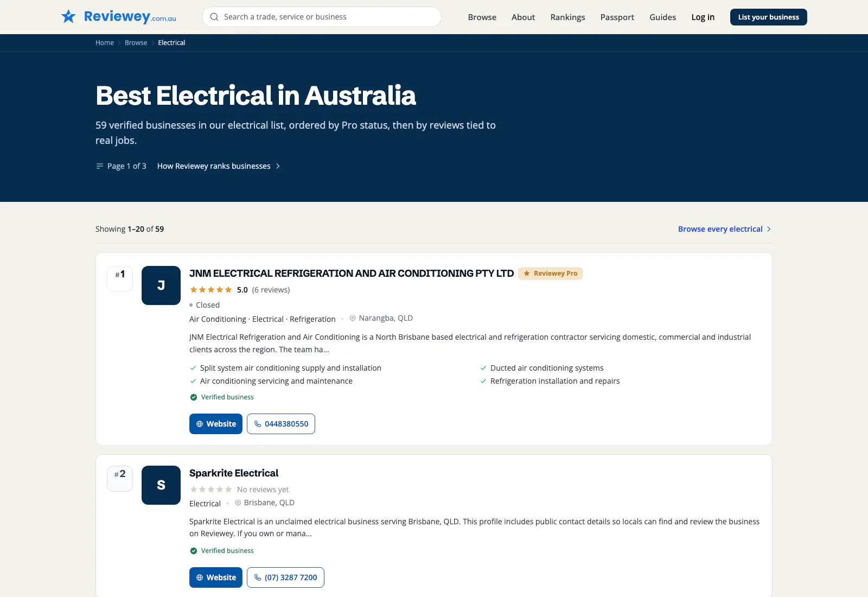Screen dimensions: 868x597
Task: Click the S avatar for Sparkrite Electrical
Action: 161,485
